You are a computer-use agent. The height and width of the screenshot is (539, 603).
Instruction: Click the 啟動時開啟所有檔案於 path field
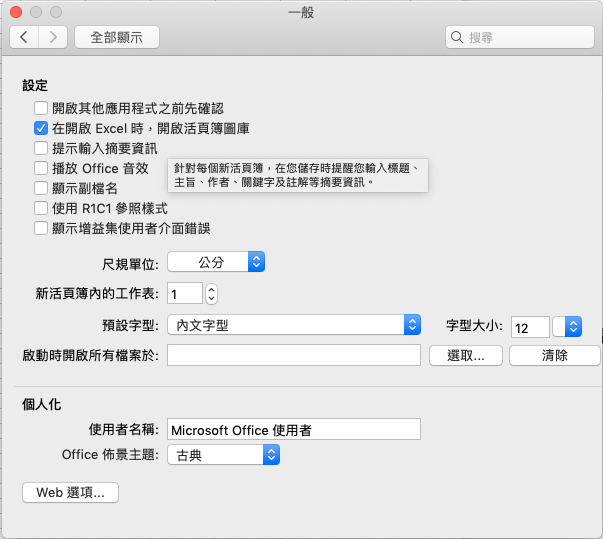coord(294,355)
